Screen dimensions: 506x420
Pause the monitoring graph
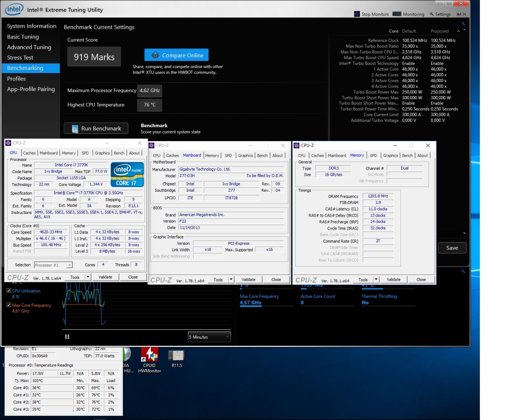67,337
